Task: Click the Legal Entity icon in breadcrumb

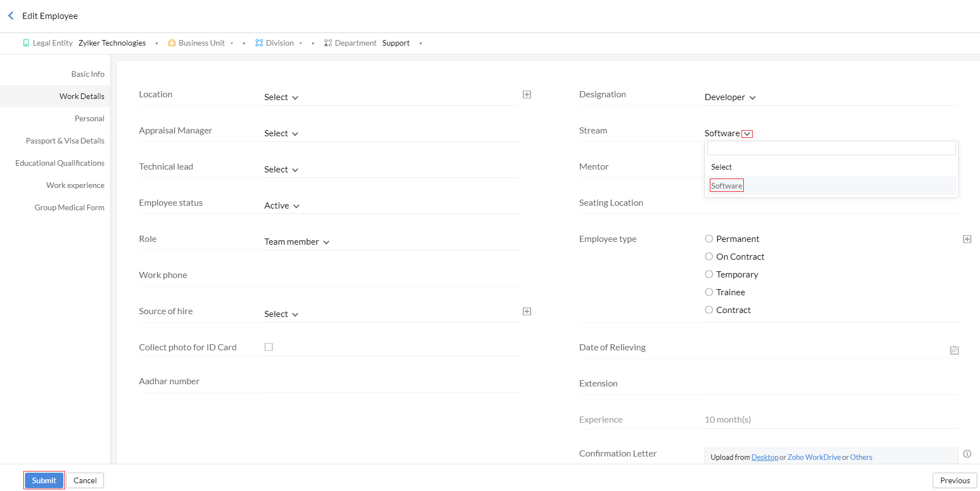Action: pyautogui.click(x=26, y=43)
